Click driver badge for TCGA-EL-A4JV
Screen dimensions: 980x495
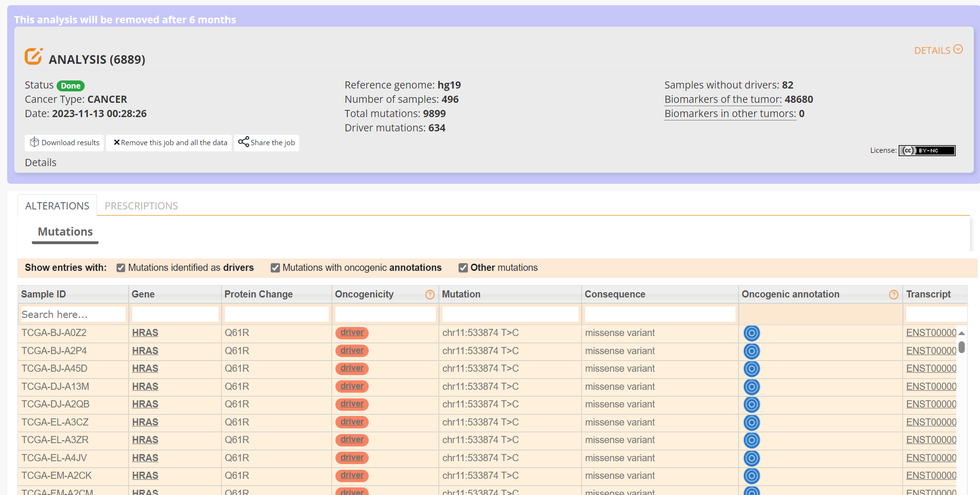(x=352, y=458)
